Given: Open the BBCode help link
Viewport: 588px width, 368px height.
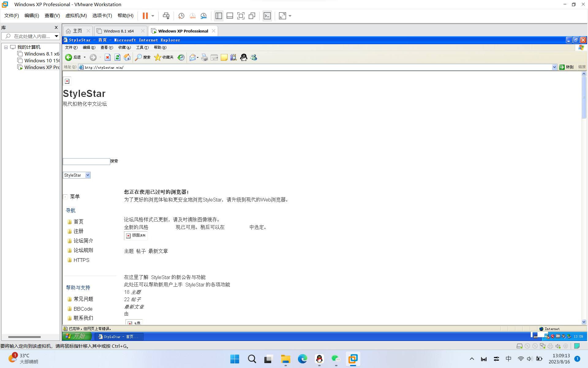Looking at the screenshot, I should (x=83, y=309).
